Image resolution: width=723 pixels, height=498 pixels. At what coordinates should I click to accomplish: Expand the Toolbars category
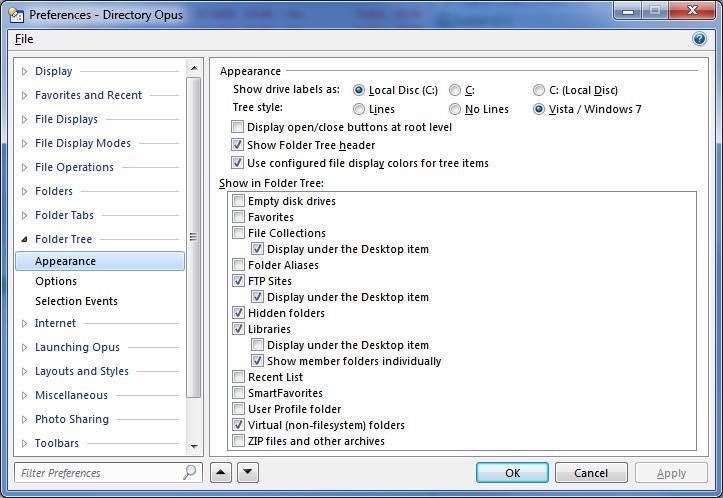point(25,443)
